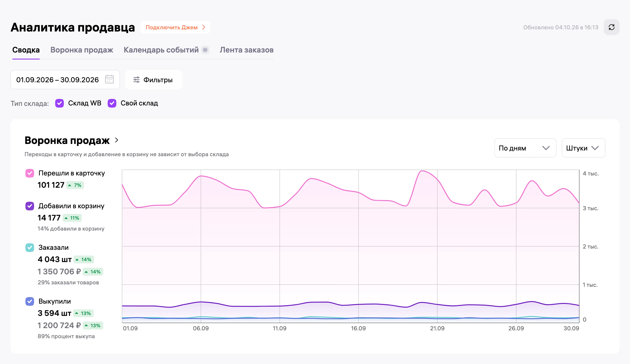Toggle the Перешли в карточку series

pos(30,173)
